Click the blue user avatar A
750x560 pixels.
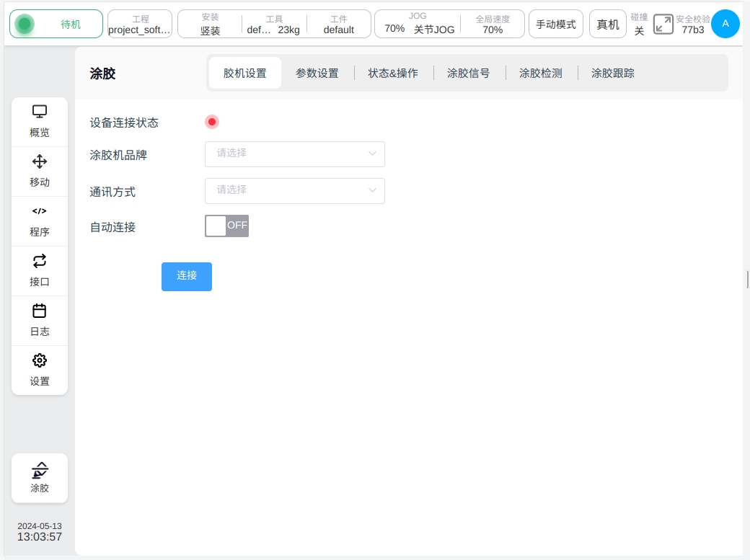click(x=725, y=24)
